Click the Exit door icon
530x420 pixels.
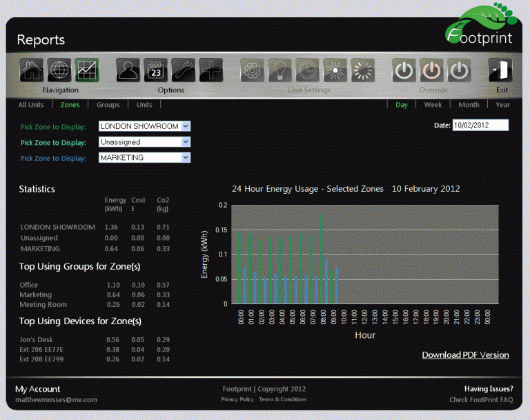tap(500, 70)
